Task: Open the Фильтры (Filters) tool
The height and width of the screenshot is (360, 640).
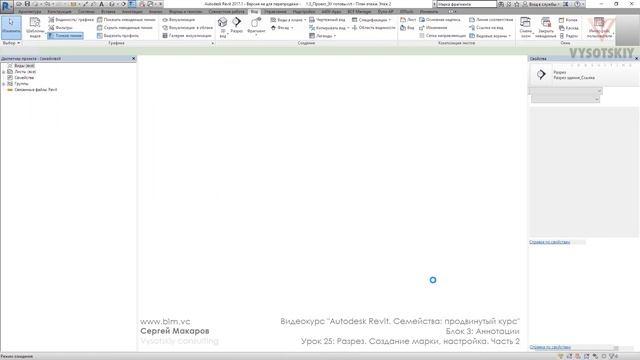Action: coord(60,28)
